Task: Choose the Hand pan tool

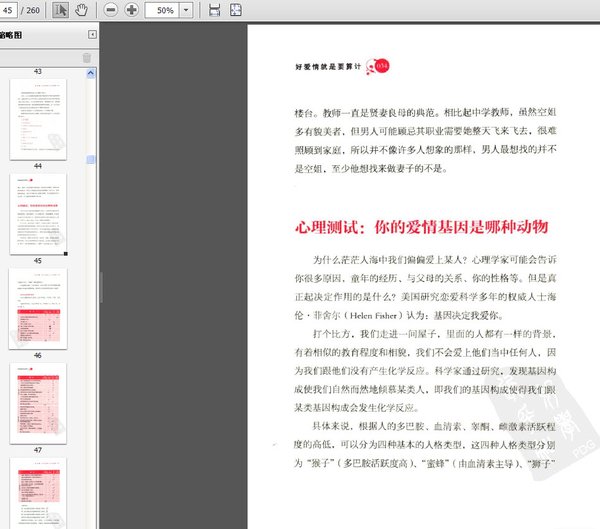Action: coord(81,10)
